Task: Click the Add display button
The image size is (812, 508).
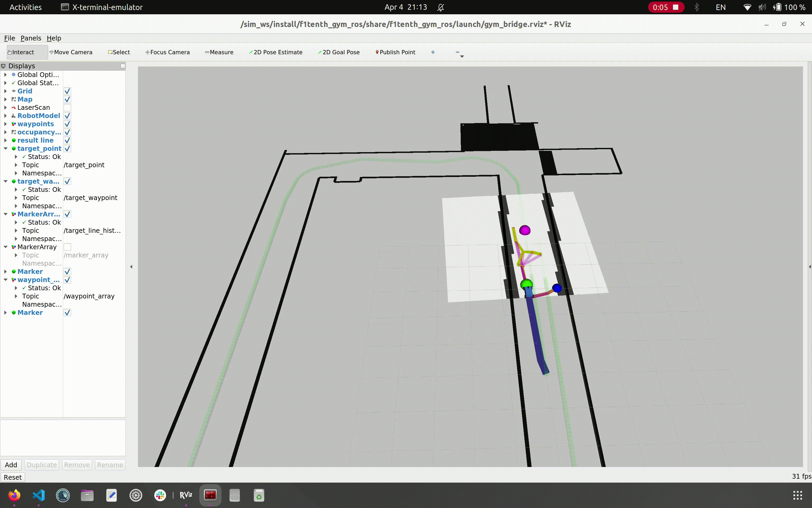Action: [x=11, y=465]
